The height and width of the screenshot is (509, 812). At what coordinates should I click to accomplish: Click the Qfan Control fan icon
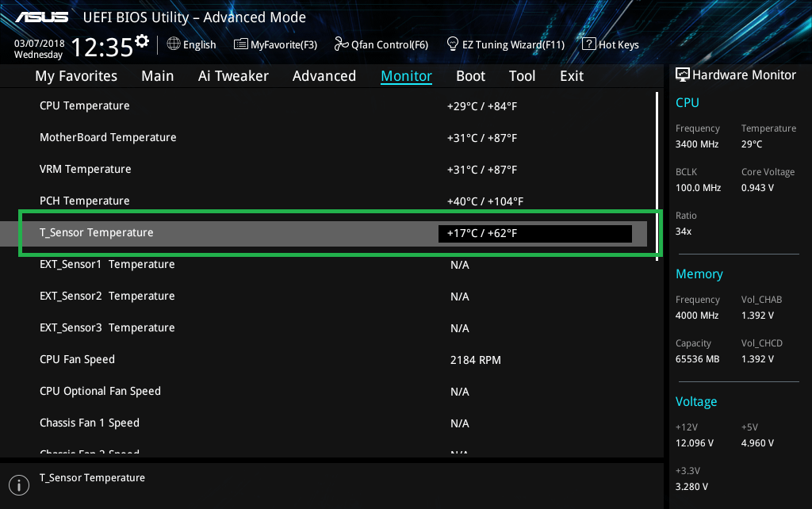[x=341, y=44]
